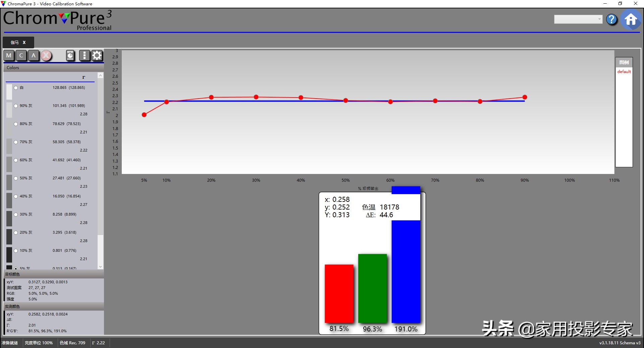
Task: Click the red data point at 20%
Action: coord(211,97)
